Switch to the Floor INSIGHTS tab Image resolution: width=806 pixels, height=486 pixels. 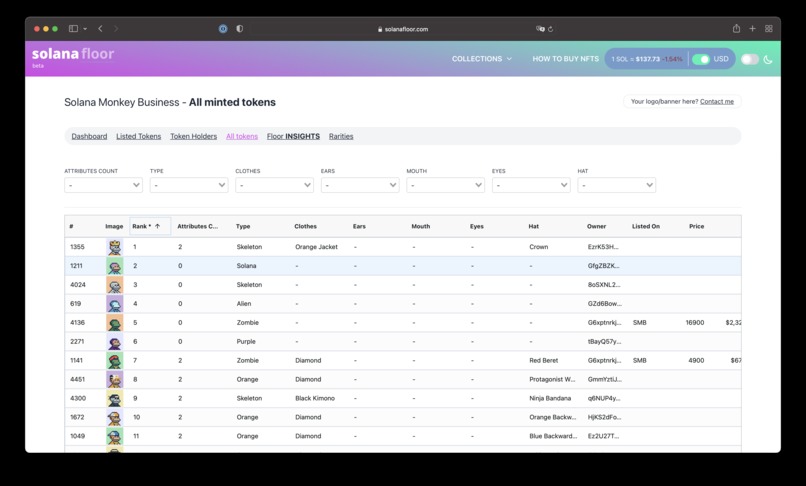[293, 136]
